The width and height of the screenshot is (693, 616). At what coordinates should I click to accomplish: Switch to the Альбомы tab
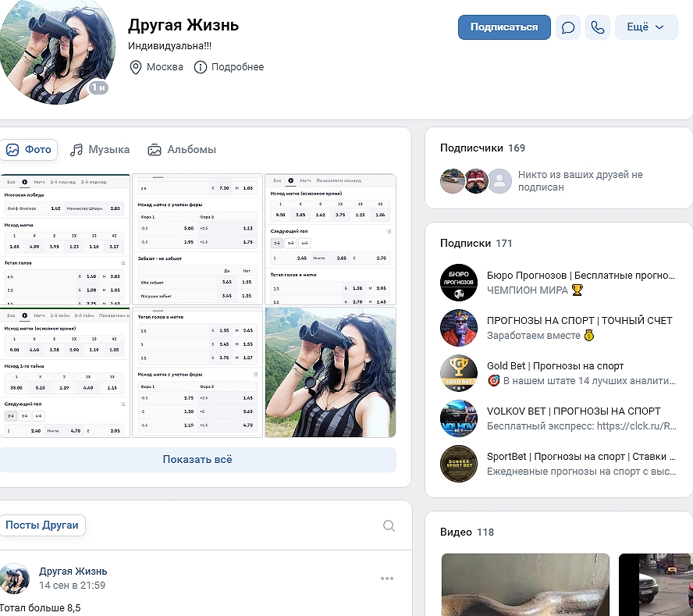(x=182, y=150)
